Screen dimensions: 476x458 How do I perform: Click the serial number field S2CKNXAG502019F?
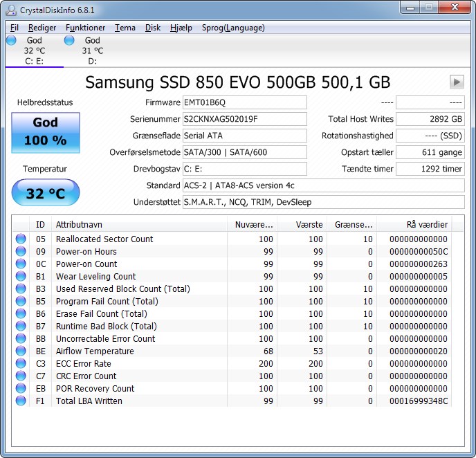pyautogui.click(x=245, y=119)
